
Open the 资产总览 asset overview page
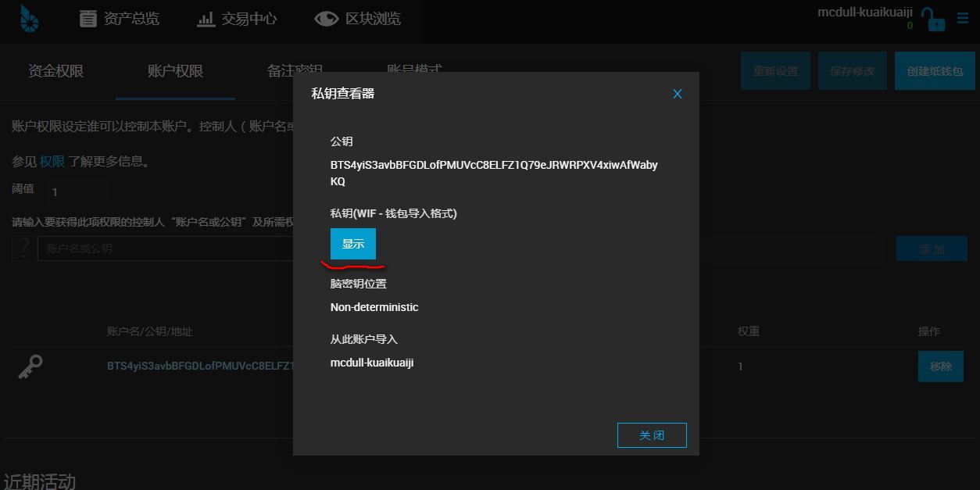[119, 19]
